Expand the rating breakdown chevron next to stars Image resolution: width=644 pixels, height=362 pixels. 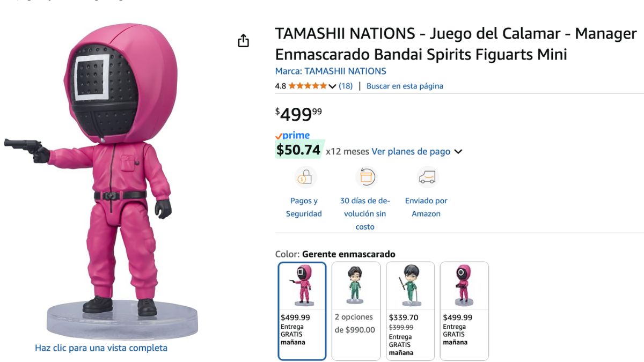pyautogui.click(x=332, y=86)
